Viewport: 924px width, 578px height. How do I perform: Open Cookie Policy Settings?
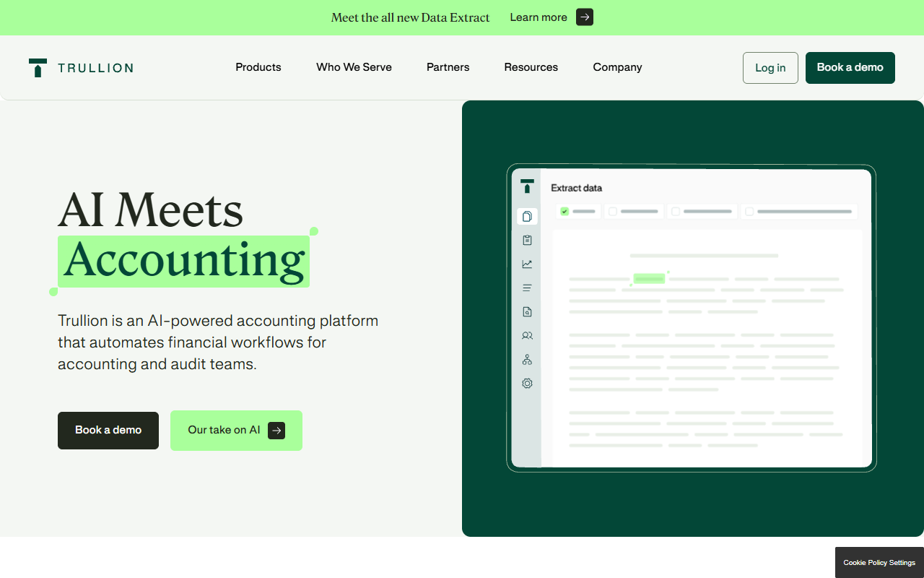tap(879, 563)
